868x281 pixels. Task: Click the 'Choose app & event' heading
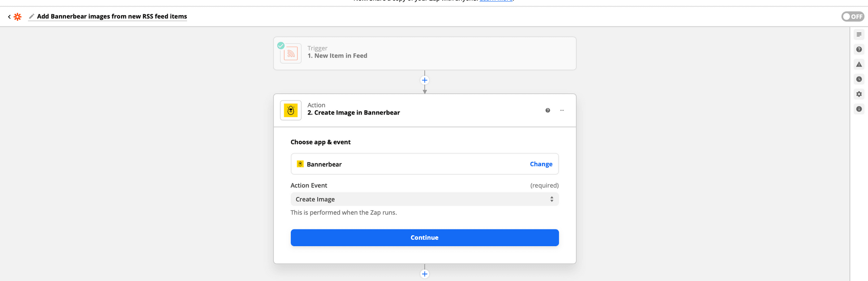pos(321,142)
